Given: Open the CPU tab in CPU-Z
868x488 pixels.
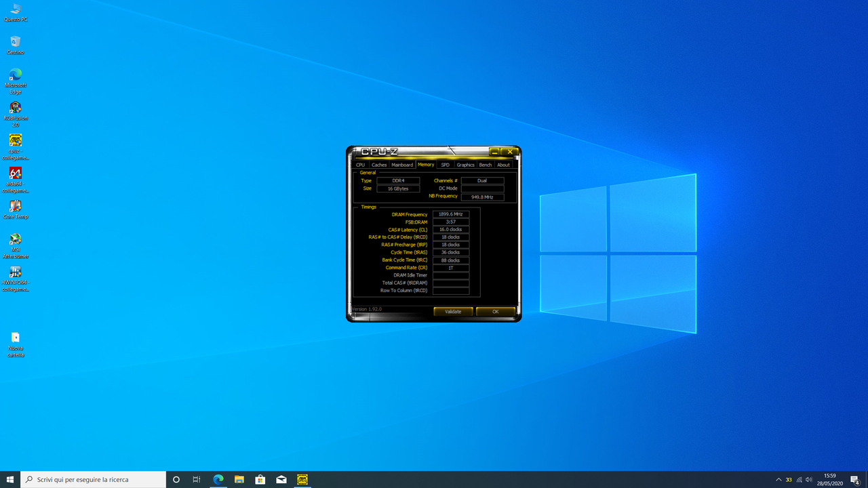Looking at the screenshot, I should (x=360, y=165).
